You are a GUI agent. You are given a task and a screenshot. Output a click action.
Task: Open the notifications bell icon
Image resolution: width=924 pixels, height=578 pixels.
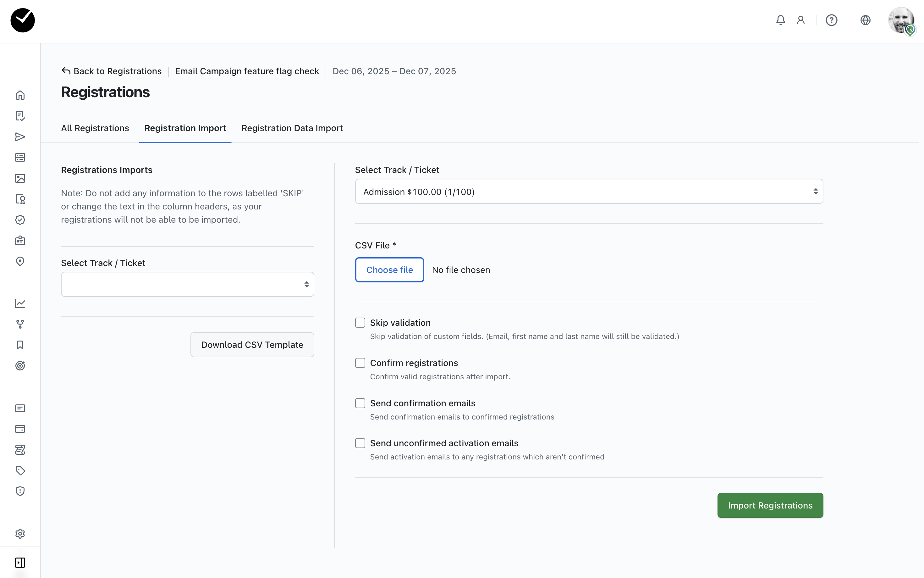point(780,20)
